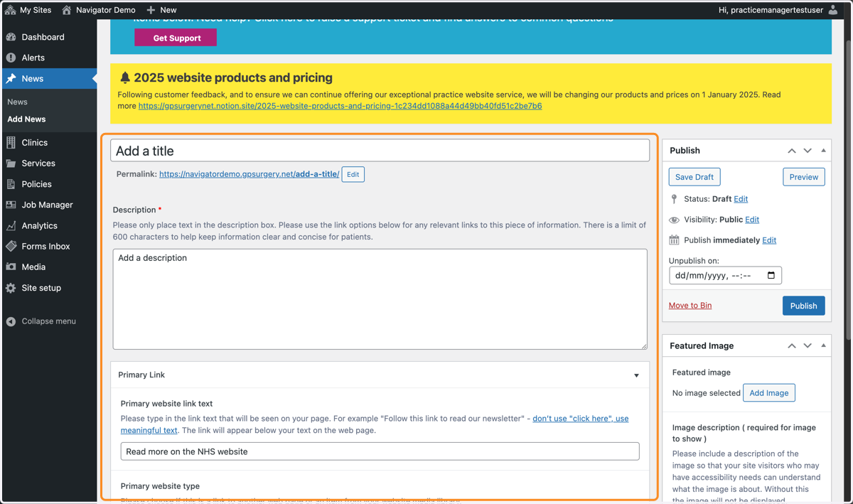Open the 2025 pricing notion link
The width and height of the screenshot is (853, 504).
(x=340, y=106)
